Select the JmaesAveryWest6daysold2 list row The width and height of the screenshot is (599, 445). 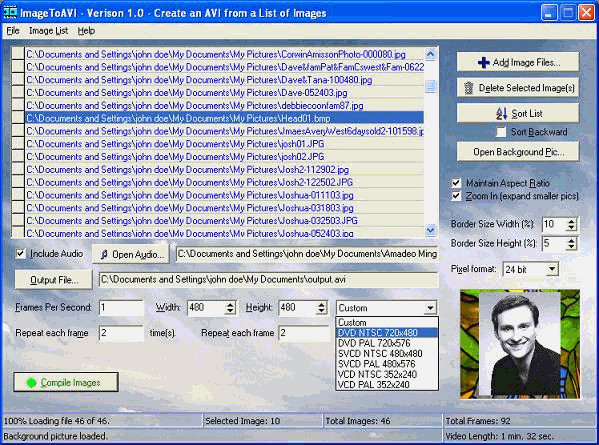click(225, 131)
